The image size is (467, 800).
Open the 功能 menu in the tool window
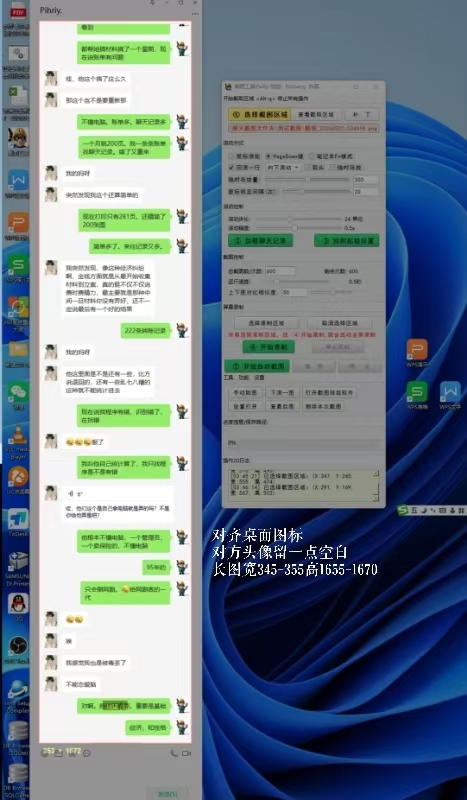pyautogui.click(x=243, y=378)
